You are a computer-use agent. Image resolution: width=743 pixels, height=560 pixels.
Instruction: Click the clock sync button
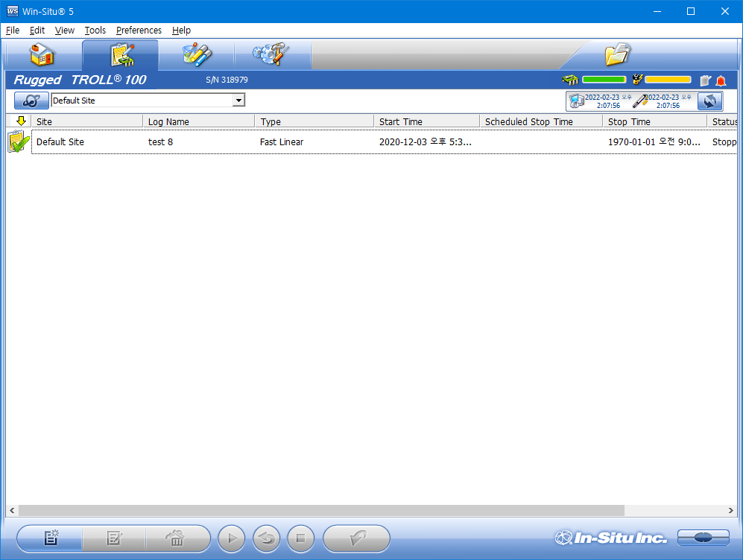pyautogui.click(x=709, y=101)
